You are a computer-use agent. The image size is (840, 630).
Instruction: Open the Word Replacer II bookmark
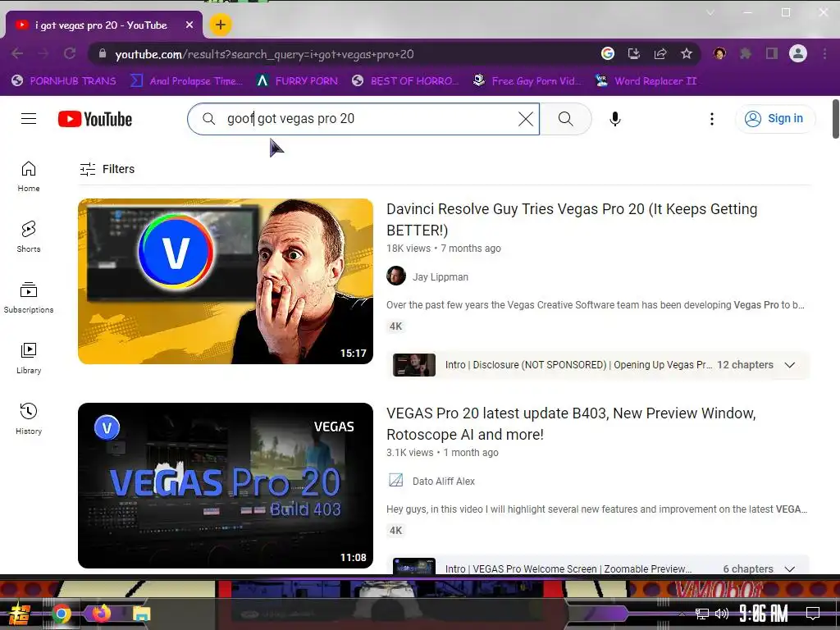646,81
